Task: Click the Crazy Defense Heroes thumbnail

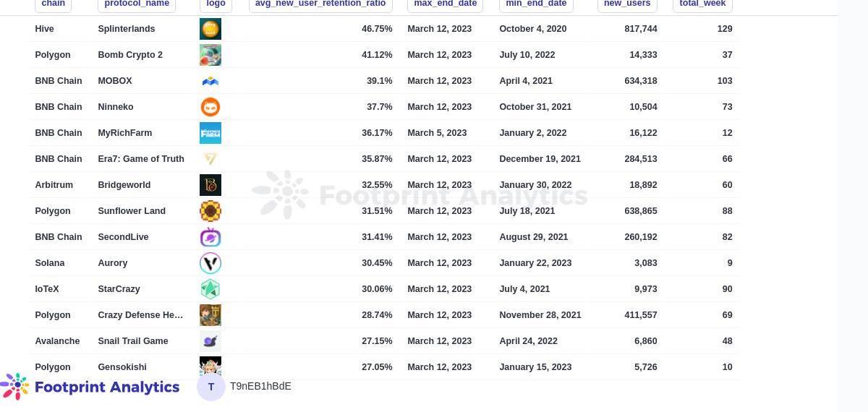Action: 210,315
